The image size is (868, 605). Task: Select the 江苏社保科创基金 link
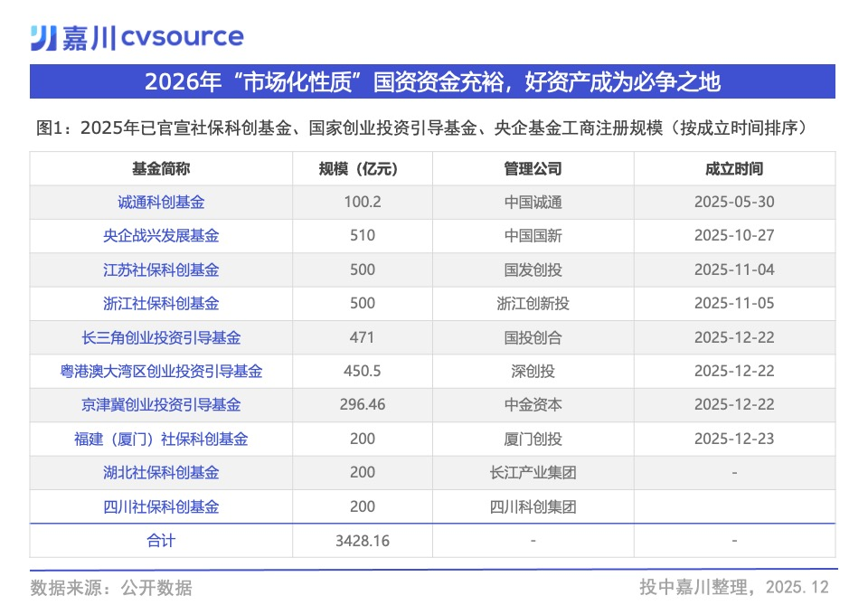161,270
